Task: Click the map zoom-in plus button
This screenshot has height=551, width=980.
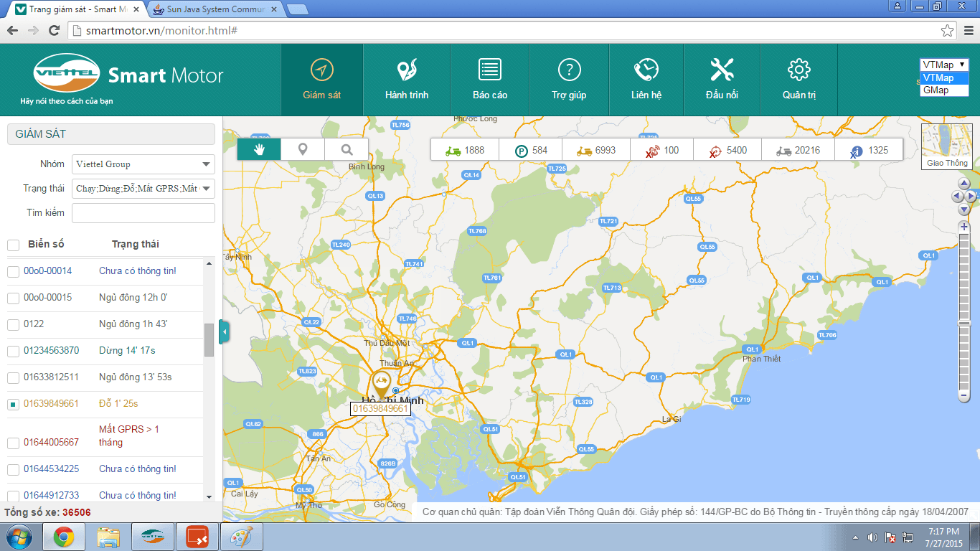Action: point(964,227)
